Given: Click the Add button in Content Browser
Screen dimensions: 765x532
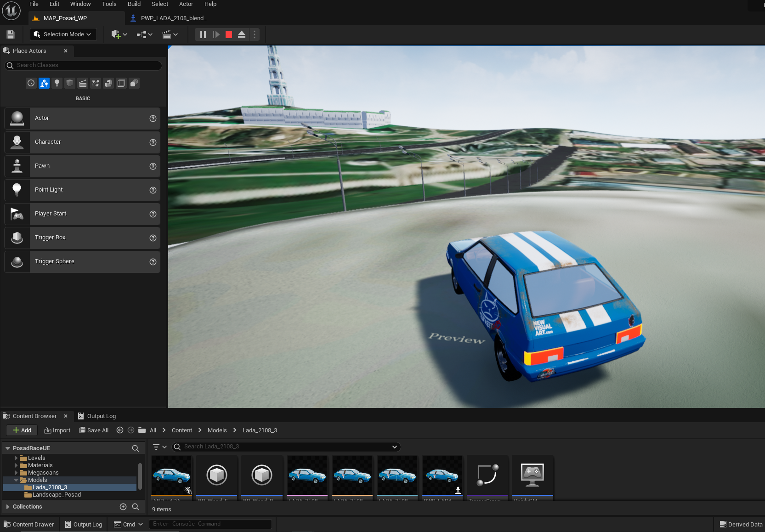Looking at the screenshot, I should click(22, 430).
